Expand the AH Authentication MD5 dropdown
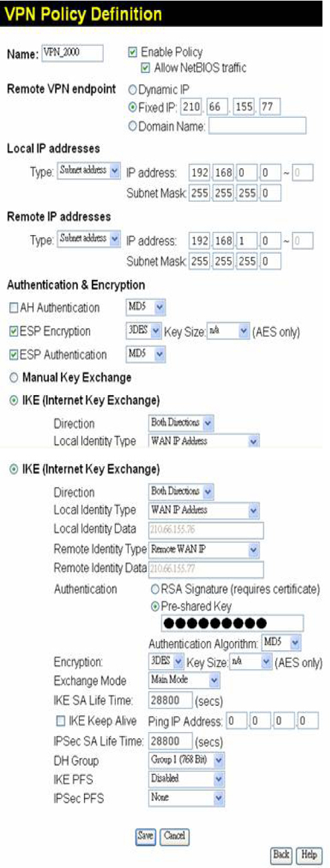Image resolution: width=330 pixels, height=868 pixels. click(146, 307)
